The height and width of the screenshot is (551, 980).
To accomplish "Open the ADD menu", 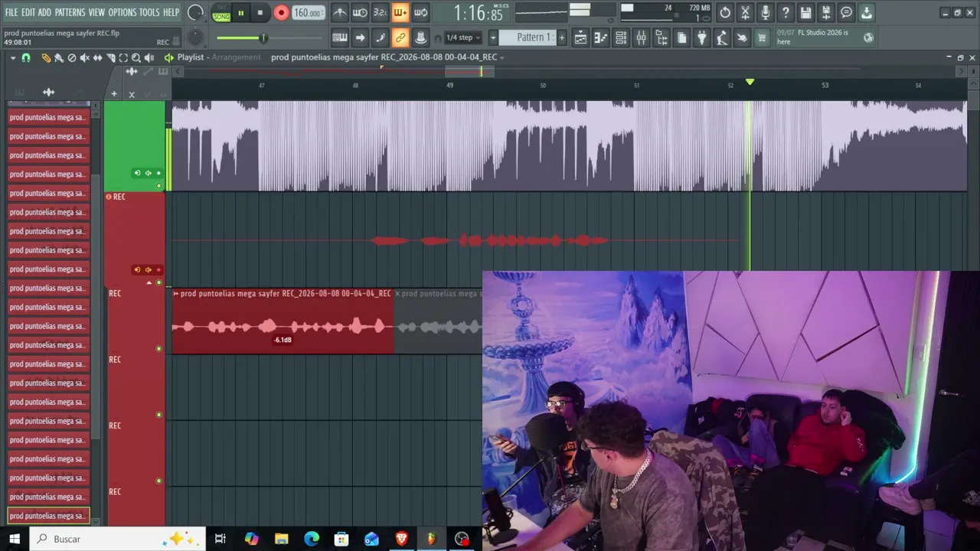I will (x=44, y=12).
